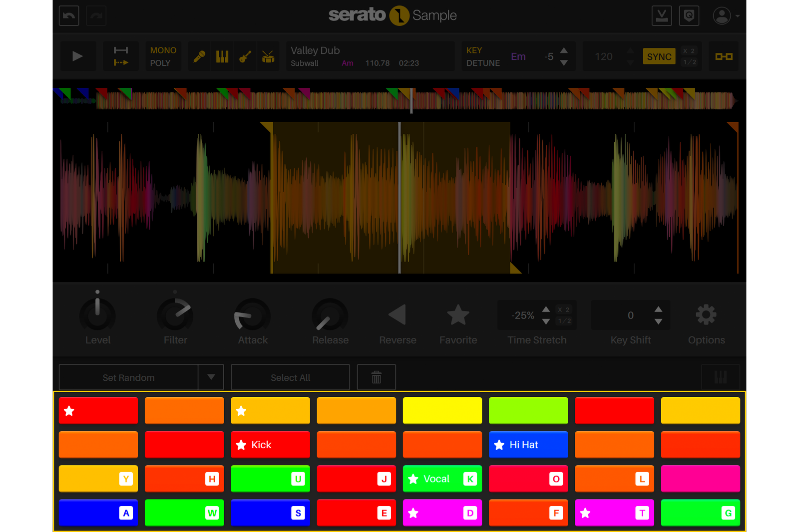Open the Options settings gear
Viewport: 799px width, 532px height.
coord(706,314)
